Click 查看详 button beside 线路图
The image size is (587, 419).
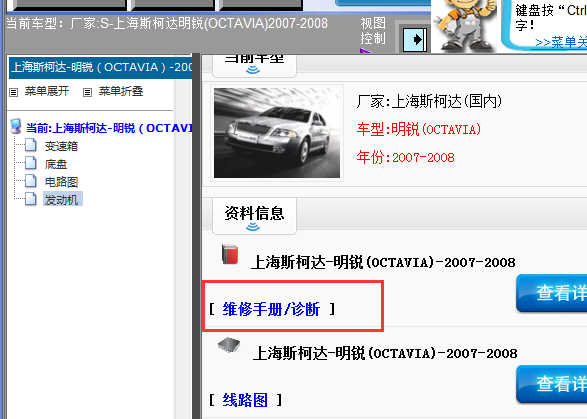551,385
